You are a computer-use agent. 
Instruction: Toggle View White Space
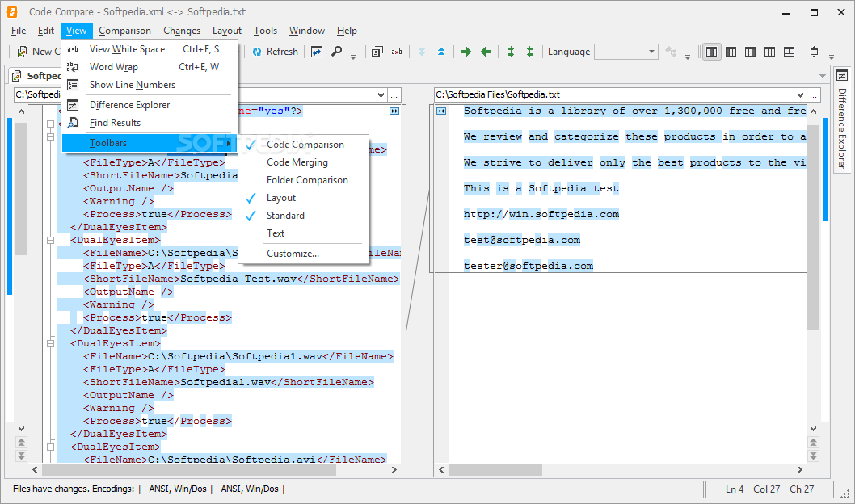[150, 49]
